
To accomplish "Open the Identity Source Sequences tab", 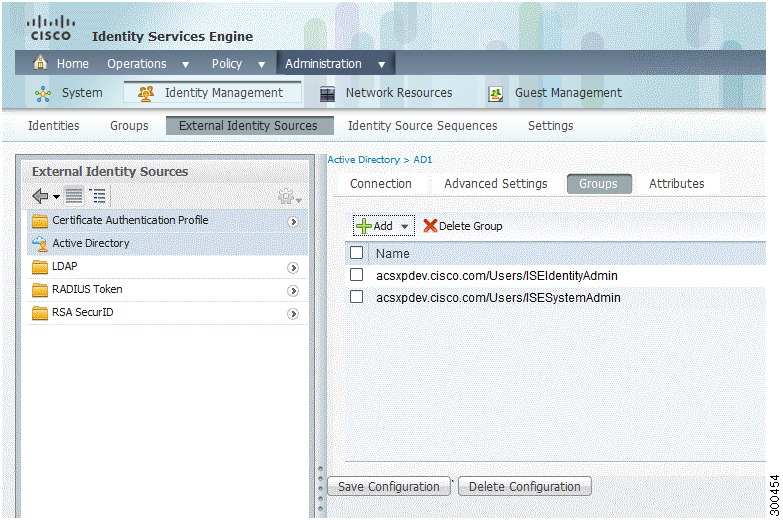I will [x=422, y=126].
